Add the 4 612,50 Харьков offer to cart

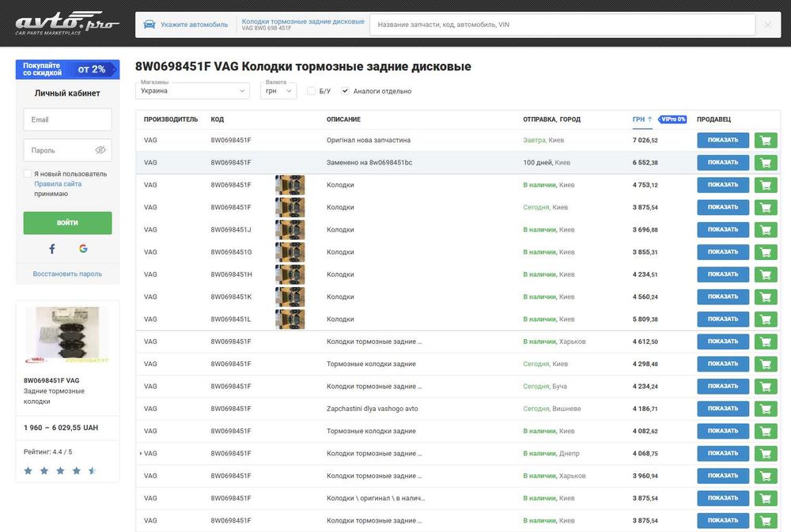[x=765, y=341]
